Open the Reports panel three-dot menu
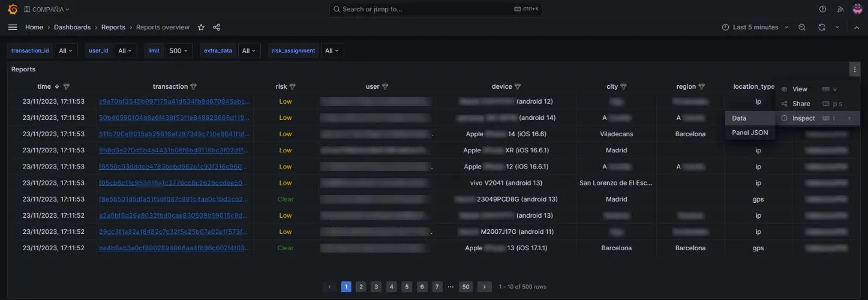Image resolution: width=868 pixels, height=300 pixels. (854, 69)
